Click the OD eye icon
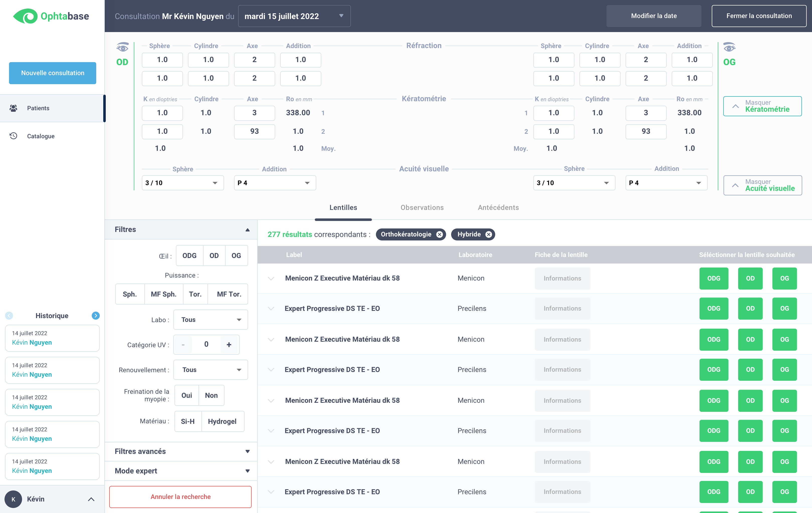Viewport: 812px width, 513px height. pos(122,47)
